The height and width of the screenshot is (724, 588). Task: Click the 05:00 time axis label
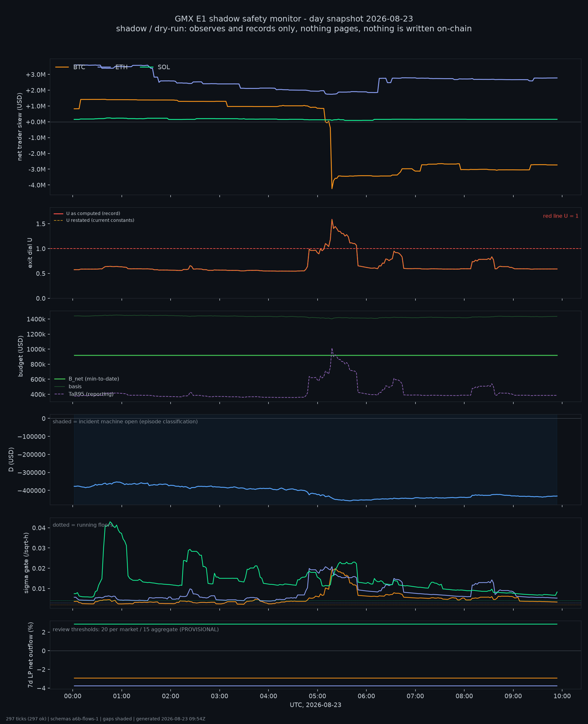pyautogui.click(x=317, y=696)
